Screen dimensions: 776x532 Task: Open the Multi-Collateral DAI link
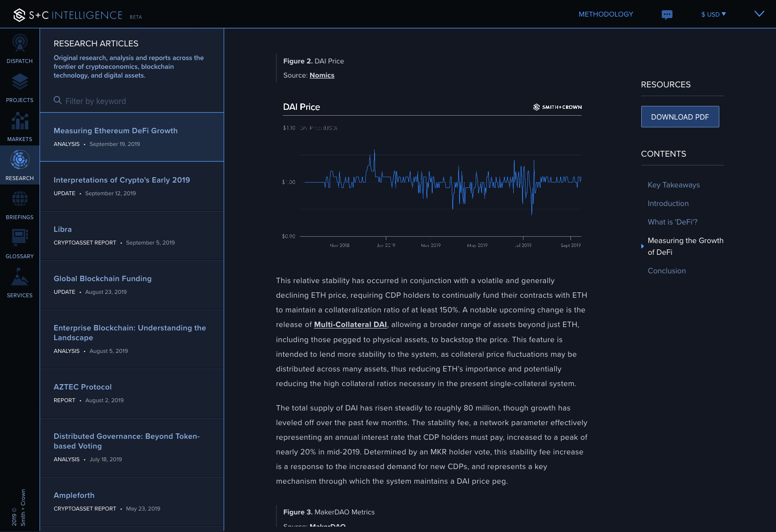point(350,325)
